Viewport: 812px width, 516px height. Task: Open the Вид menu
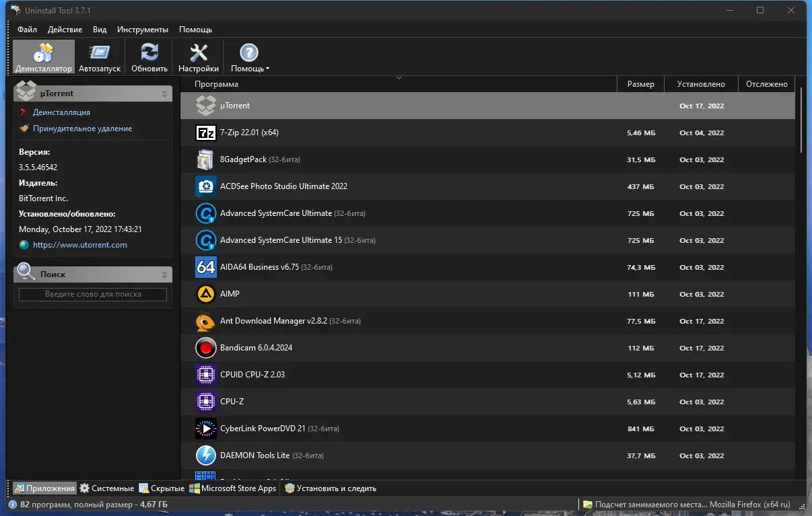coord(100,30)
